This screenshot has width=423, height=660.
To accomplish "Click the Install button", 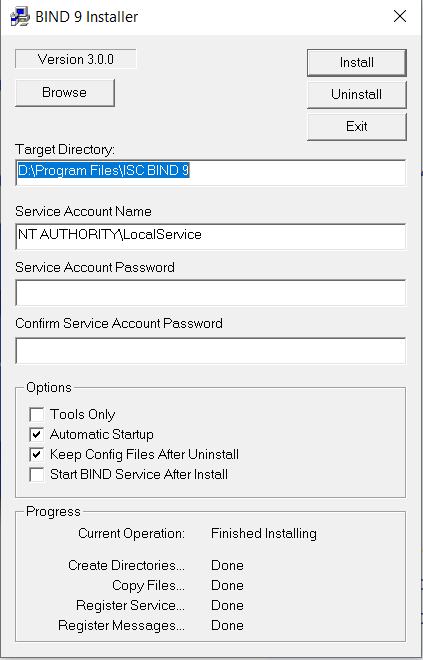I will pos(356,63).
